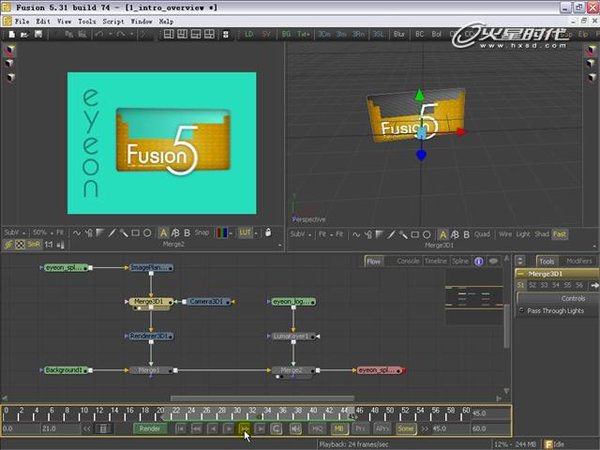Click the Redo arrow in the toolbar
The height and width of the screenshot is (450, 600).
point(121,34)
